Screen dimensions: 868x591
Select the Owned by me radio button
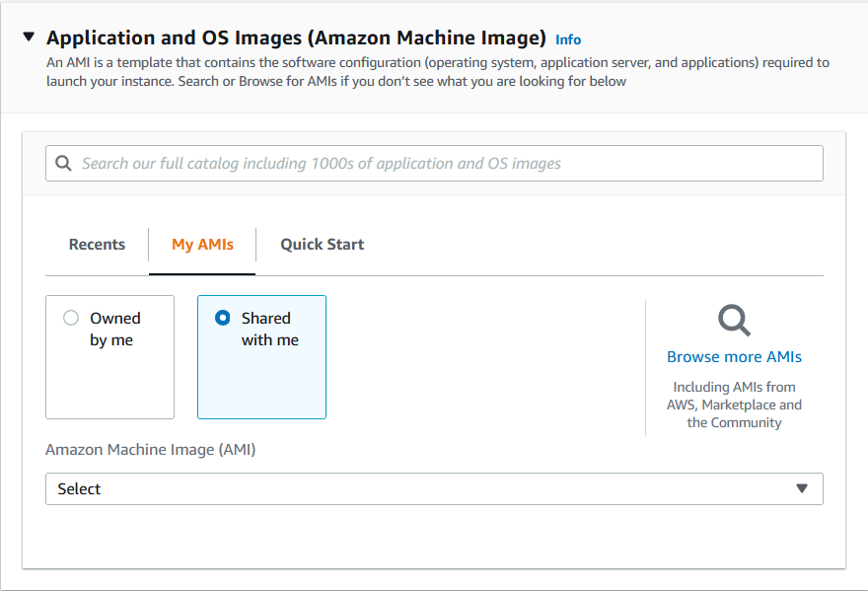click(x=71, y=318)
